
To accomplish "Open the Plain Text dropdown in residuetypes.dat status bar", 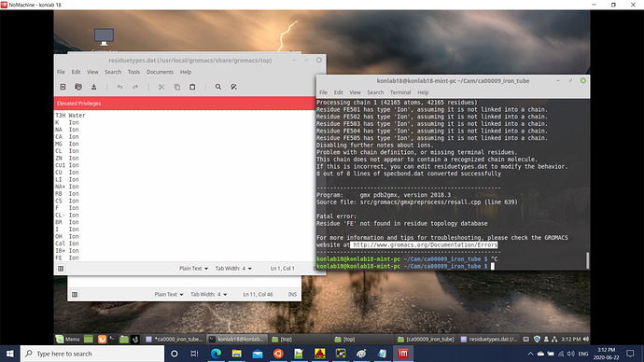I will 193,269.
